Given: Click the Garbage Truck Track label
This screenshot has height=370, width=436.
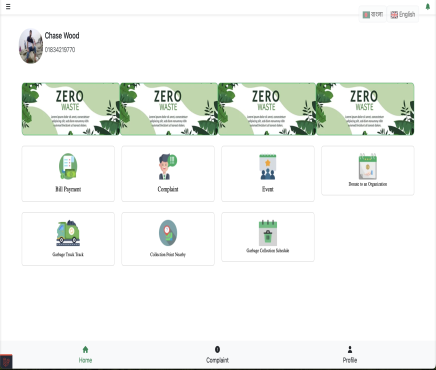Looking at the screenshot, I should coord(68,254).
